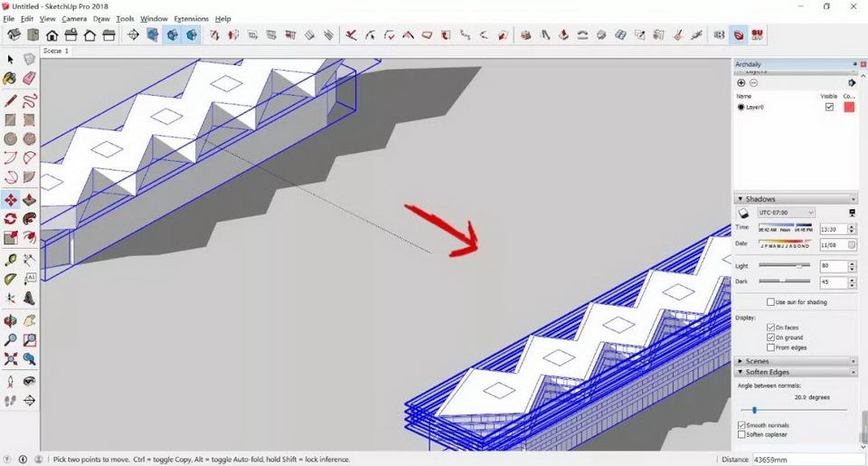The image size is (868, 466).
Task: Collapse the Shadows panel header
Action: tap(759, 199)
